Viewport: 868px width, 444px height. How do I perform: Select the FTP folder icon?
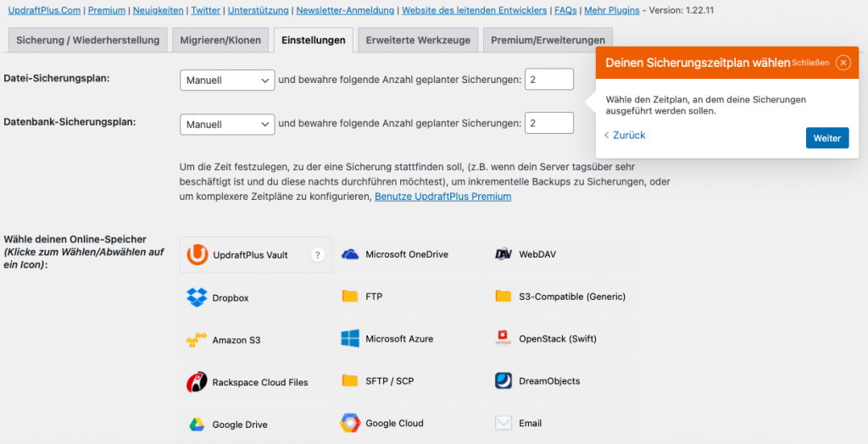350,297
